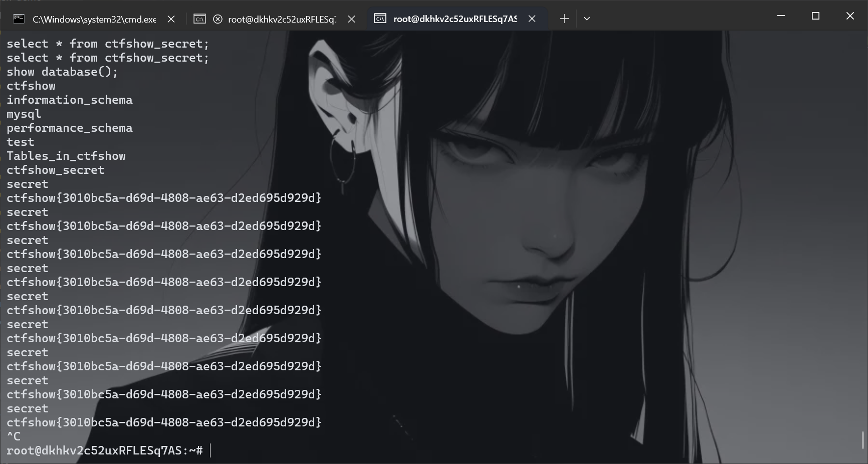Viewport: 868px width, 464px height.
Task: Maximize the terminal window
Action: point(815,16)
